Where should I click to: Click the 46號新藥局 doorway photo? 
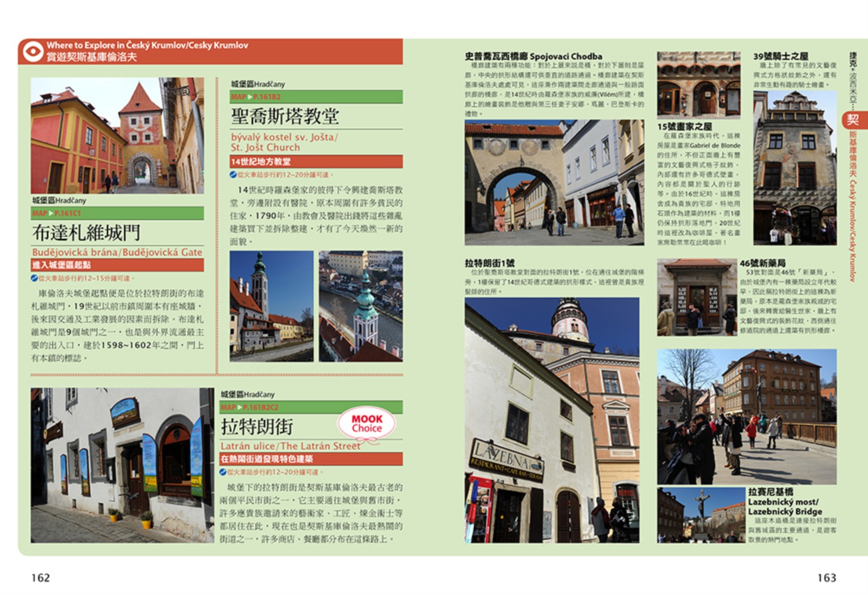[697, 297]
